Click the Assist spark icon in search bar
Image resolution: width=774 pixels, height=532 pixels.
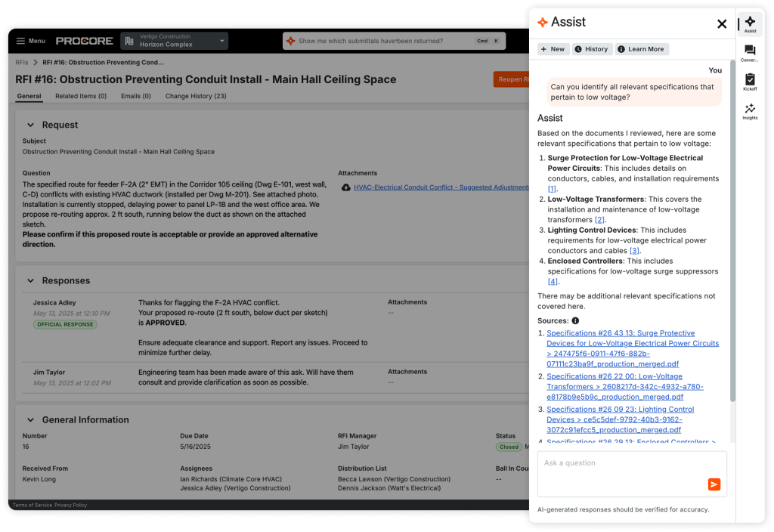pyautogui.click(x=291, y=41)
